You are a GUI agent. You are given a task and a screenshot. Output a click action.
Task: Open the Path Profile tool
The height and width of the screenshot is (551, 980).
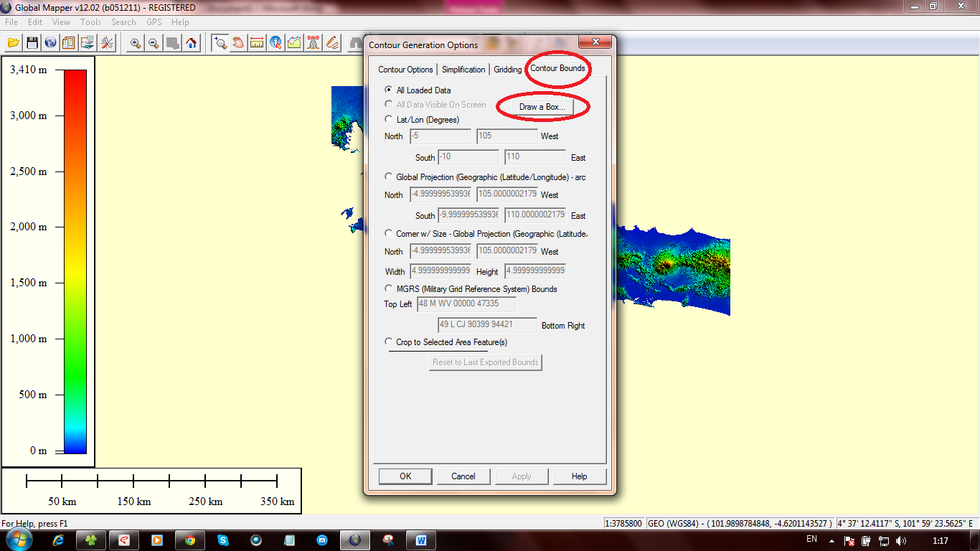[x=293, y=43]
